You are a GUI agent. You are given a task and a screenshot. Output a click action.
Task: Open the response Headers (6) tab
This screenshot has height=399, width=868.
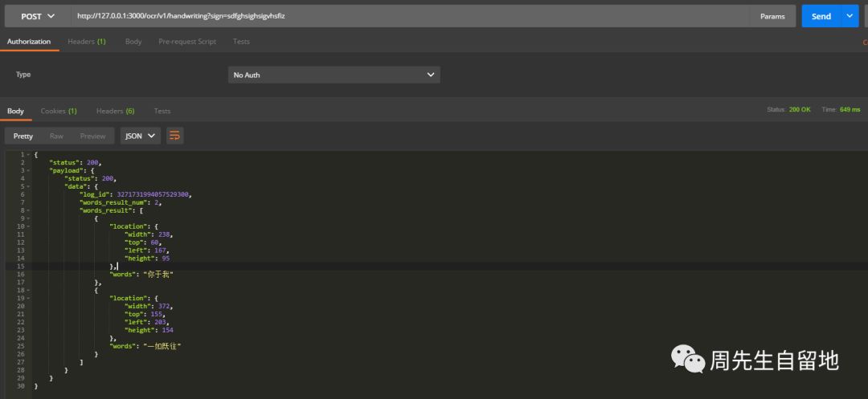tap(115, 111)
